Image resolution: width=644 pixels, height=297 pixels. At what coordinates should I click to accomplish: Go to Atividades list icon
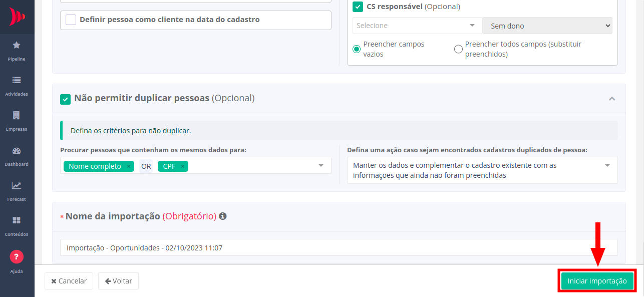(x=17, y=80)
